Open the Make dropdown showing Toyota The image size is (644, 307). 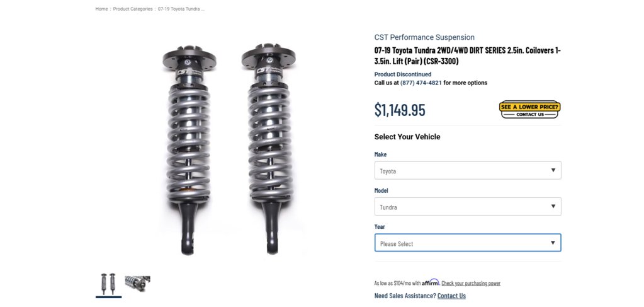pos(467,170)
